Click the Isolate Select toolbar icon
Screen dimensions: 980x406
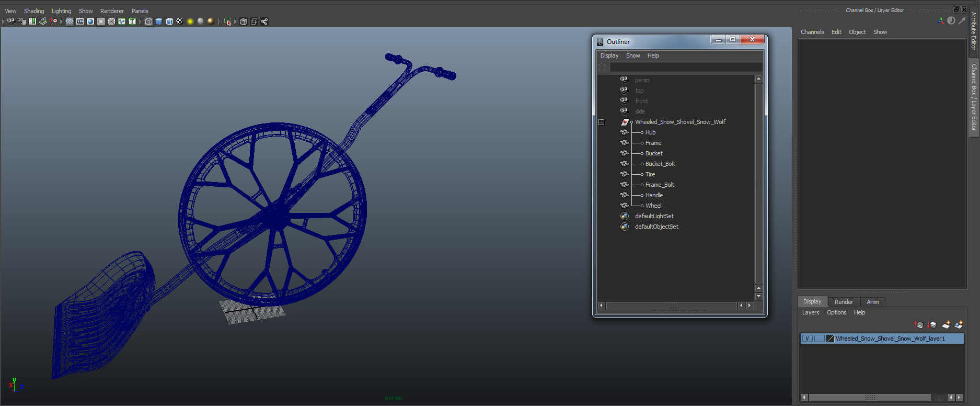227,21
